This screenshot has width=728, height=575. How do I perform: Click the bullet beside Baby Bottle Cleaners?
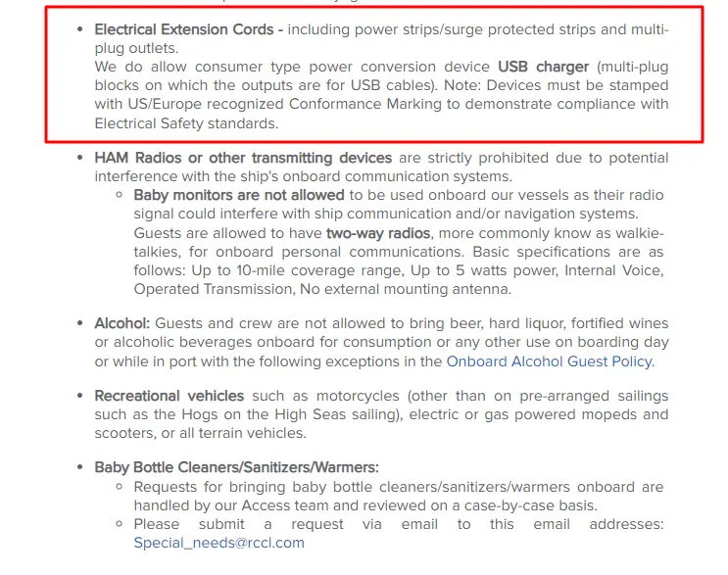coord(80,467)
